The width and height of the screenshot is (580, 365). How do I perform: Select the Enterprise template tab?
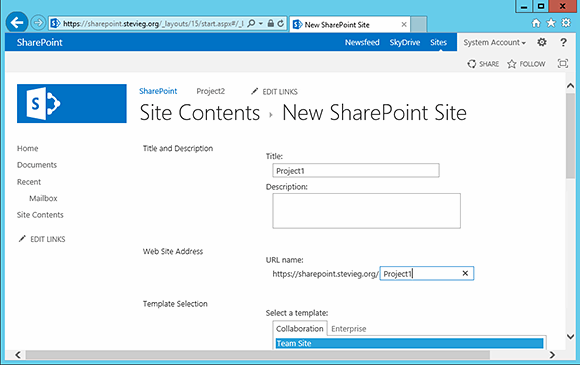pyautogui.click(x=348, y=329)
